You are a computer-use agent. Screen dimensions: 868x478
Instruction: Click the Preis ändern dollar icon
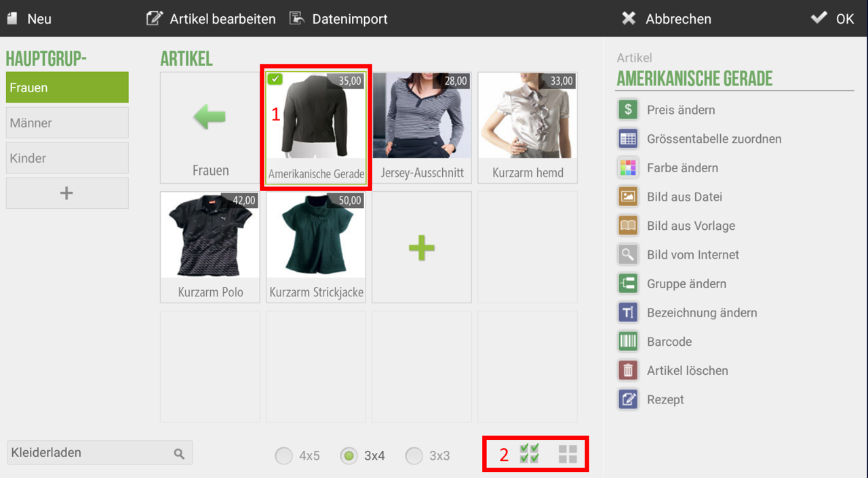click(628, 109)
